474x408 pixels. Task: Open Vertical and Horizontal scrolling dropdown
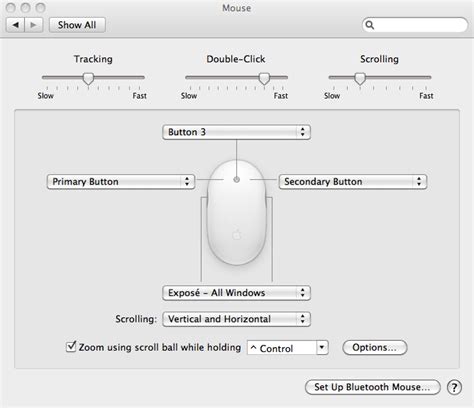[x=236, y=319]
